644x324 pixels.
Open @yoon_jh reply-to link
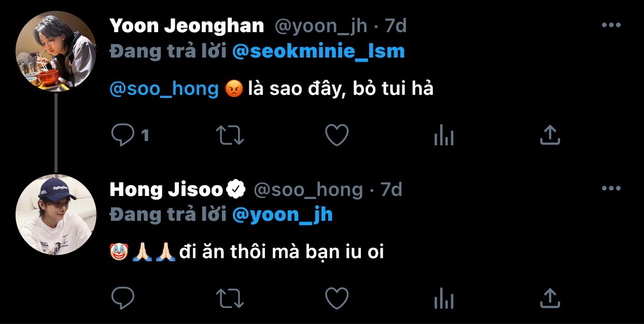(283, 215)
